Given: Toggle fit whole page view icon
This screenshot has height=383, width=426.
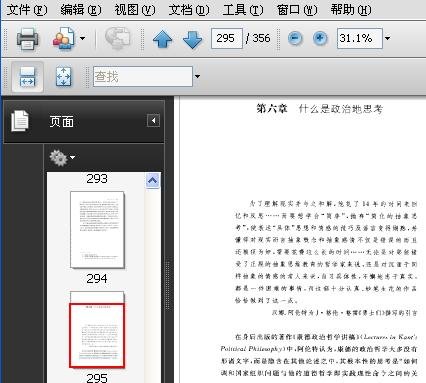Looking at the screenshot, I should tap(63, 76).
